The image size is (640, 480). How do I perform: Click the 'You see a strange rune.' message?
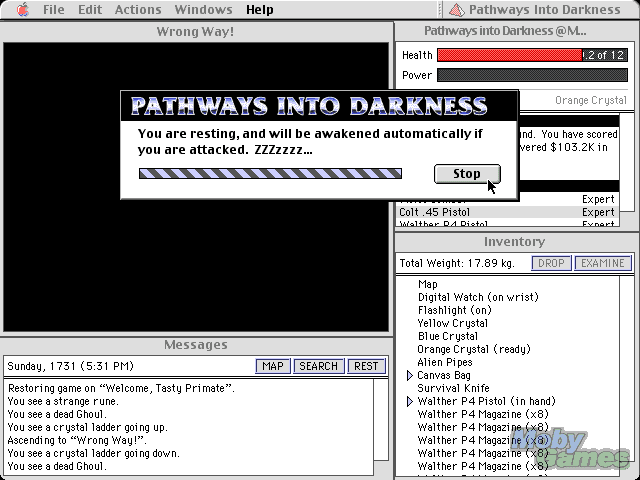(63, 401)
